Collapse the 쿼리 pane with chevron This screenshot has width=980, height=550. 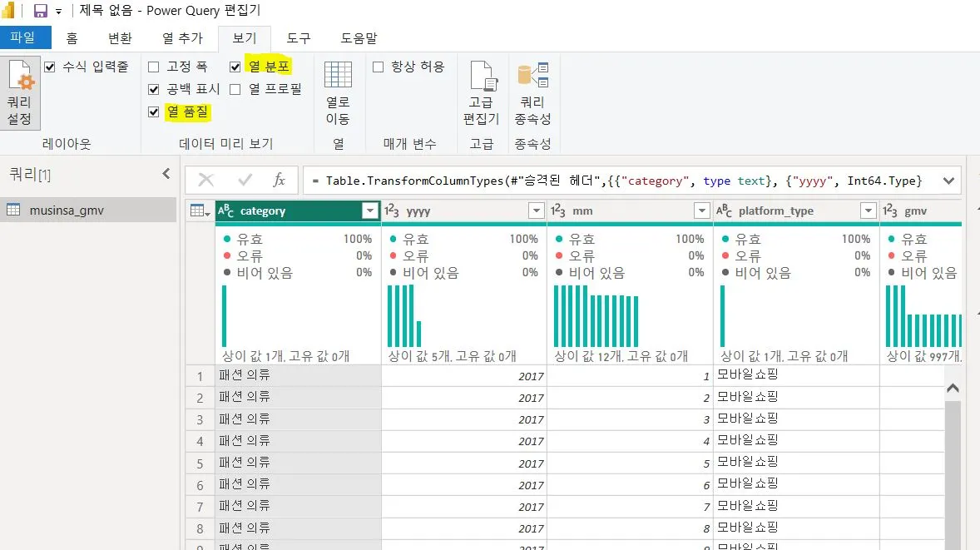(x=166, y=174)
